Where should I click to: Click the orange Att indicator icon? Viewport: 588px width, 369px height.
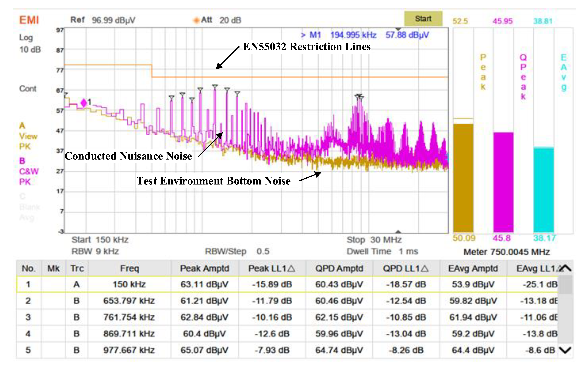pyautogui.click(x=196, y=21)
